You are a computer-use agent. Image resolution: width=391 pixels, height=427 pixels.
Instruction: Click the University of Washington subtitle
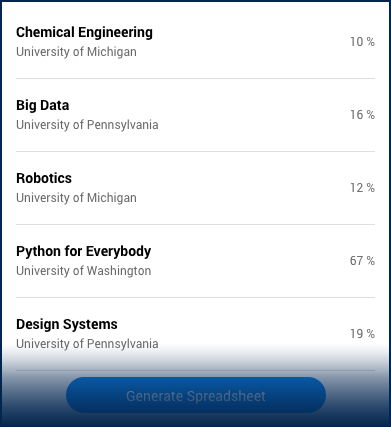(84, 271)
